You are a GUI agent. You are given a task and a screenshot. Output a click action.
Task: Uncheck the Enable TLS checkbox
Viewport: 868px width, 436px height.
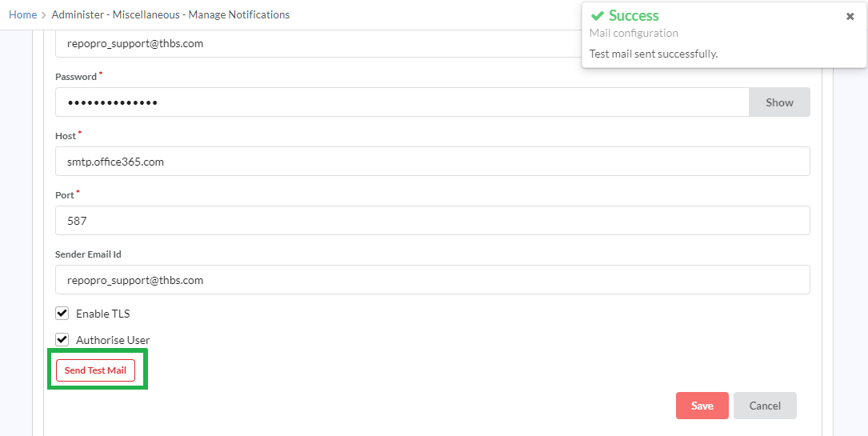point(62,313)
